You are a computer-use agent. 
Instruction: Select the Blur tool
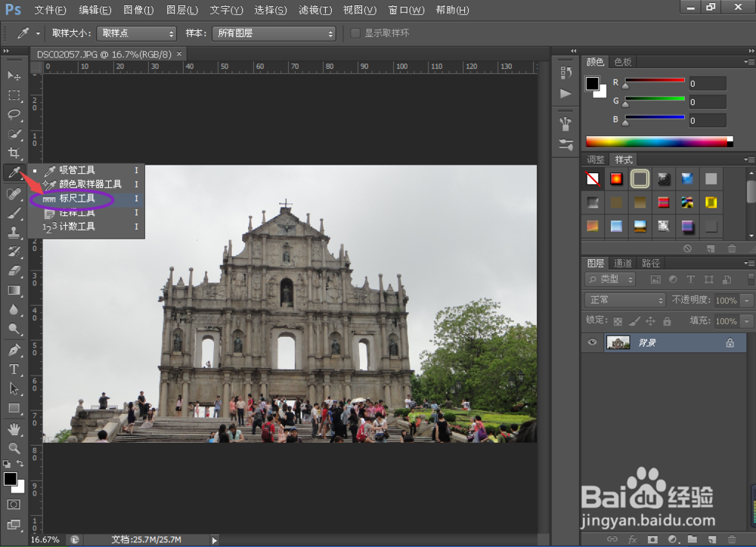pos(14,310)
